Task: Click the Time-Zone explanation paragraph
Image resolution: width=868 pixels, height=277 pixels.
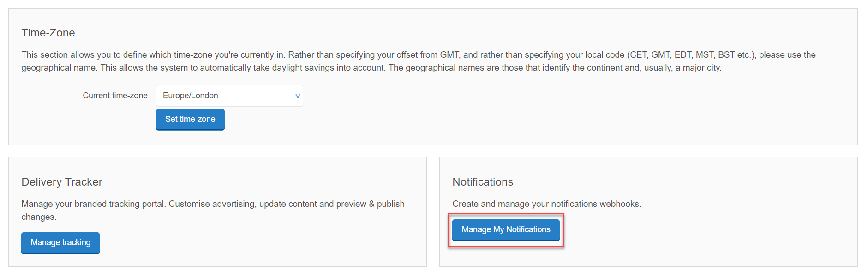Action: (415, 60)
